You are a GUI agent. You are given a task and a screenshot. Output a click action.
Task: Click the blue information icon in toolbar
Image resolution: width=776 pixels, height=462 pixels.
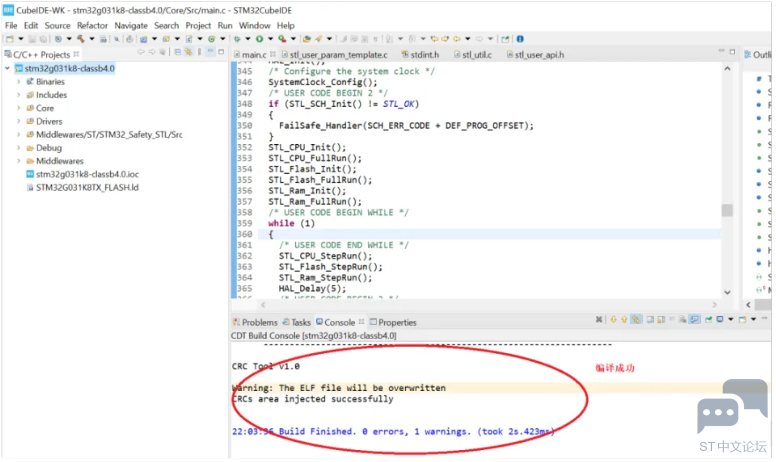tap(520, 39)
